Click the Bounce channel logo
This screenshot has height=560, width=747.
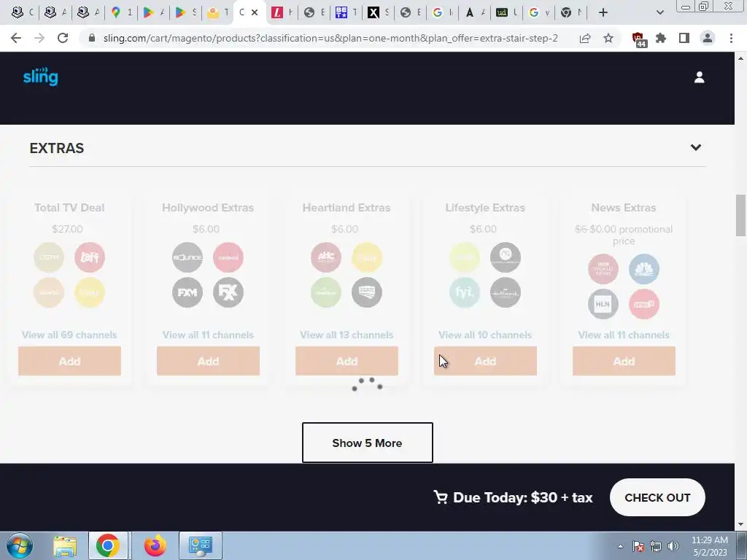(x=187, y=257)
